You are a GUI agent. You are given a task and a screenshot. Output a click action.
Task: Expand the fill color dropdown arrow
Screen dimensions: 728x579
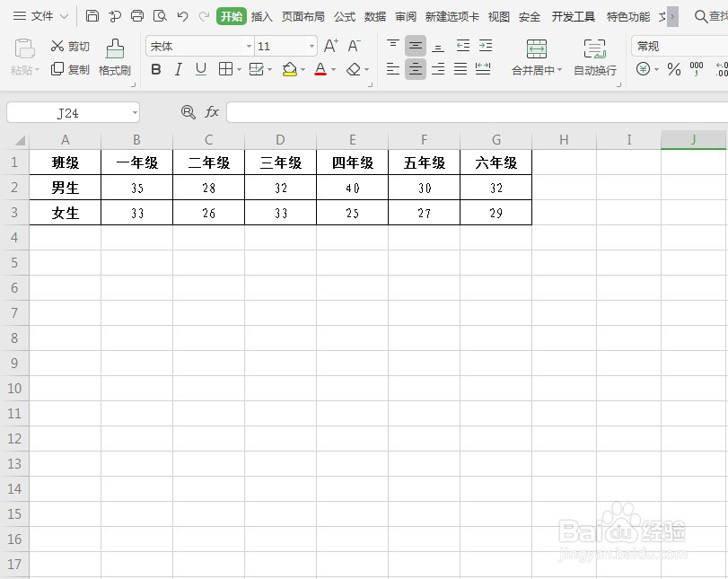[303, 70]
